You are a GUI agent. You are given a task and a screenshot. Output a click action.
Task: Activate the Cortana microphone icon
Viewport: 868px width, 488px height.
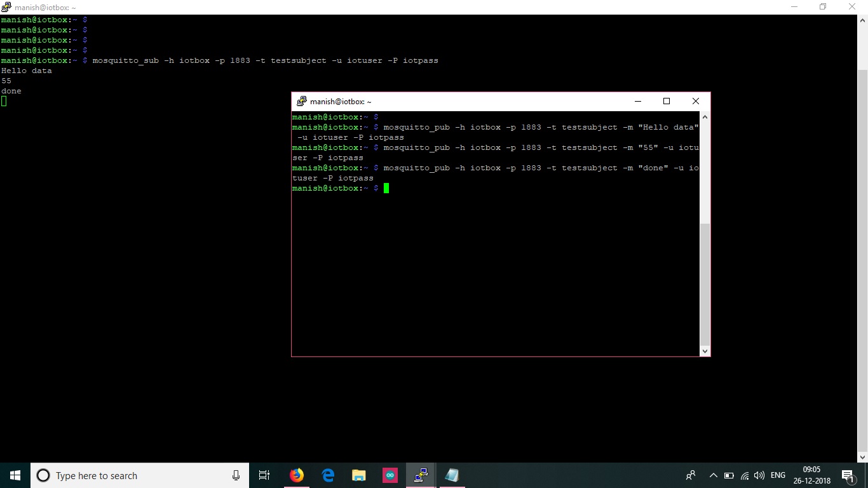coord(236,475)
